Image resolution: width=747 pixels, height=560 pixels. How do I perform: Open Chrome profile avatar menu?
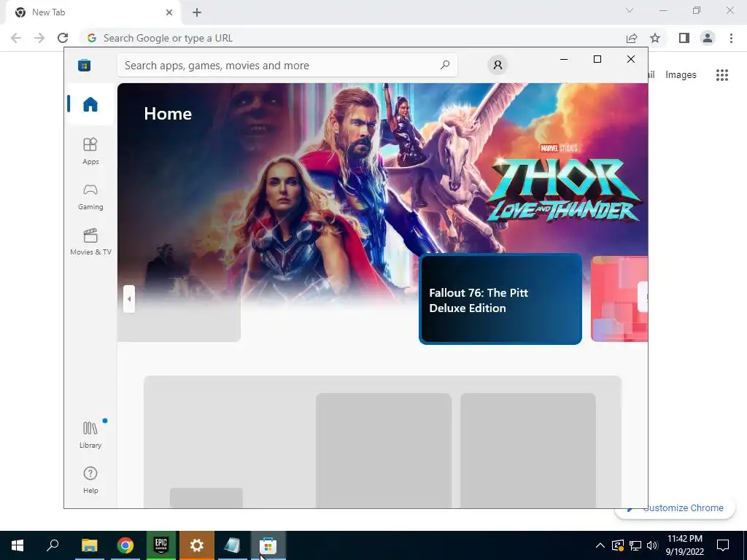click(708, 38)
